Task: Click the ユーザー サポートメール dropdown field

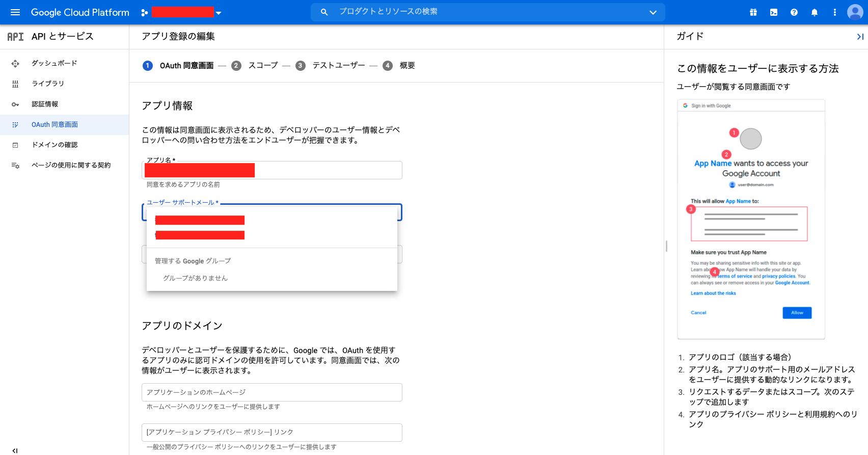Action: pyautogui.click(x=272, y=212)
